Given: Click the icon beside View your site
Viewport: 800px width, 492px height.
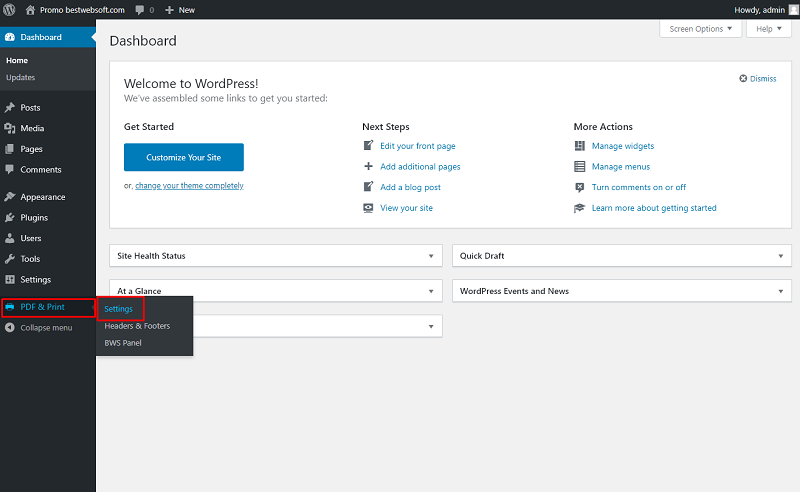Looking at the screenshot, I should point(368,208).
